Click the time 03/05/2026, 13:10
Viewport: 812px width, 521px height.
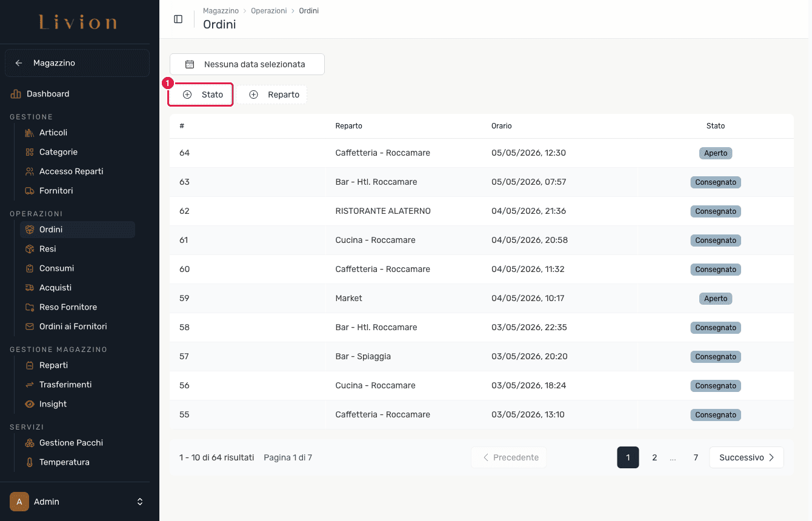point(528,415)
